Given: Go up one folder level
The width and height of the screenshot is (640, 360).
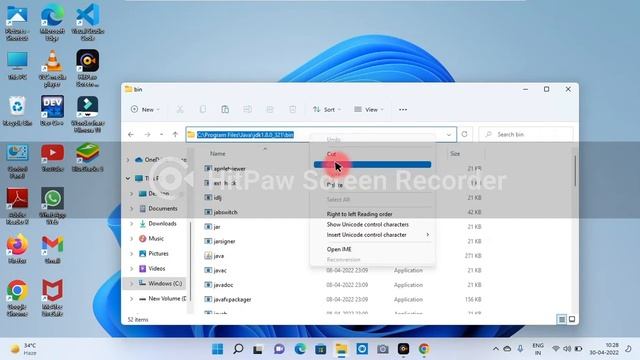Looking at the screenshot, I should (x=175, y=134).
